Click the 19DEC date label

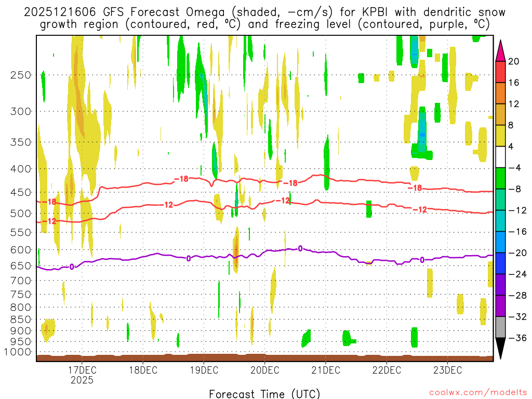pos(204,370)
